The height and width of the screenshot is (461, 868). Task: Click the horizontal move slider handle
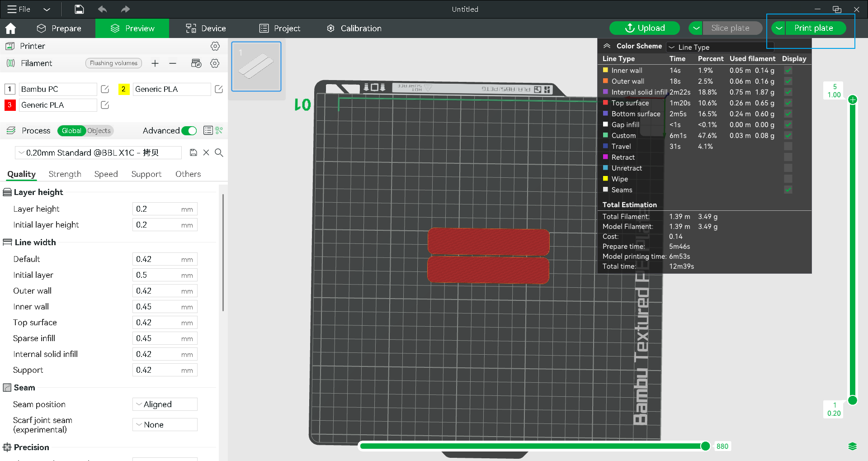[x=705, y=447]
